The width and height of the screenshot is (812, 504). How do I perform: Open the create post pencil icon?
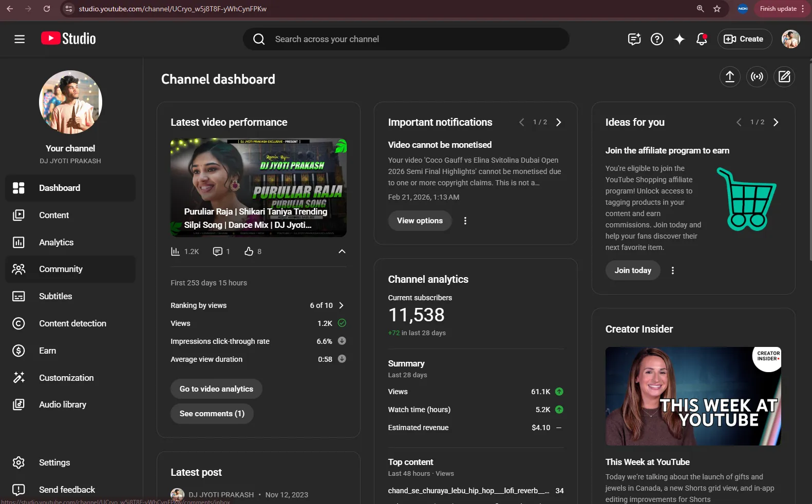coord(784,77)
